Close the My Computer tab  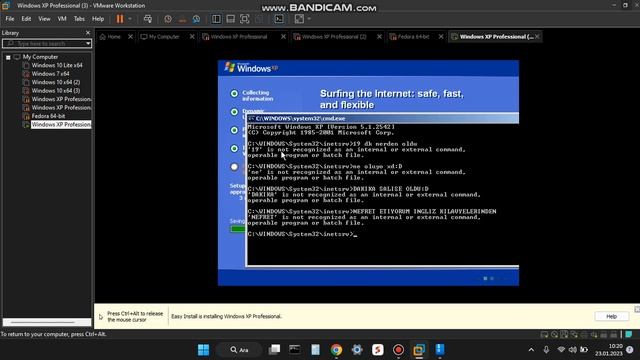pos(192,37)
